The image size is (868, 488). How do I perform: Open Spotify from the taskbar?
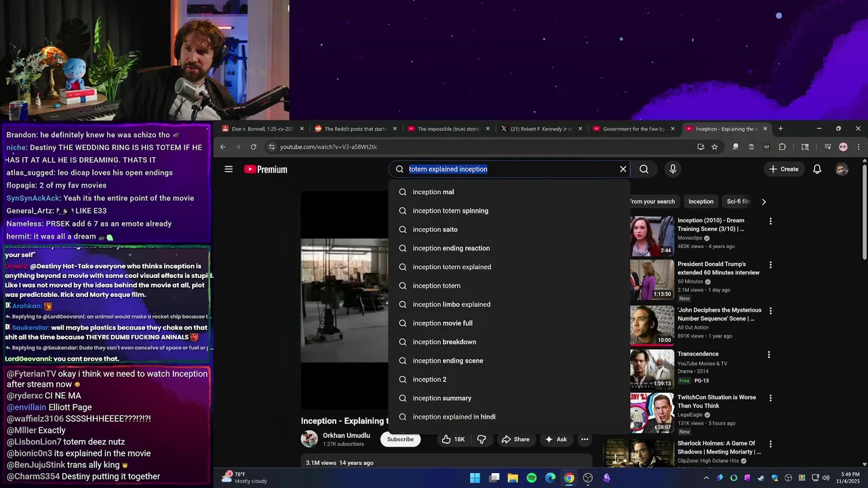532,478
